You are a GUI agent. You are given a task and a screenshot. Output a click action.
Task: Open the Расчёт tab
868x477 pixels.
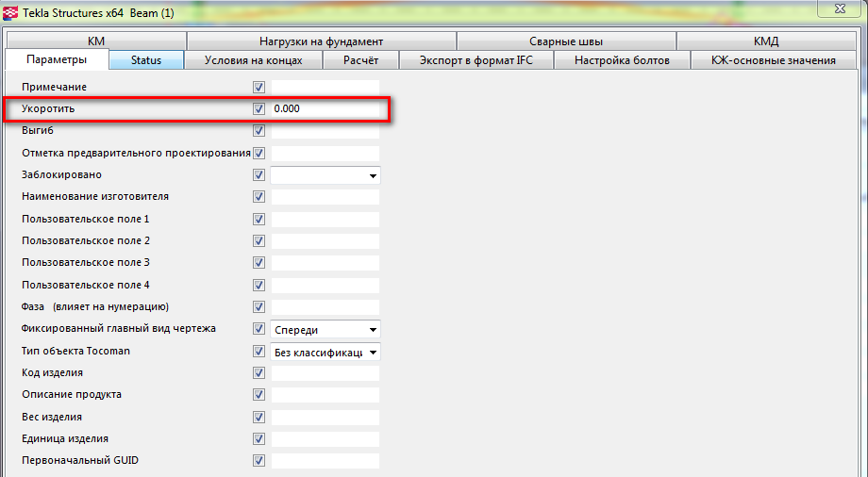(x=361, y=60)
